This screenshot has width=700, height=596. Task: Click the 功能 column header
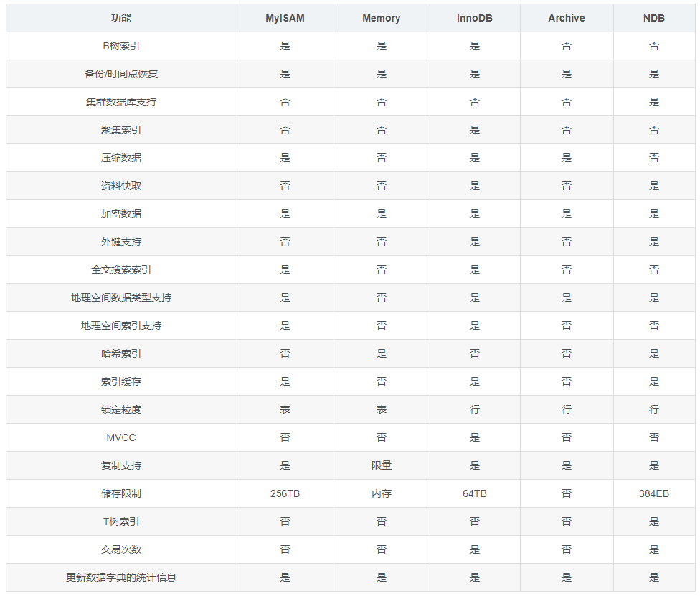point(121,19)
